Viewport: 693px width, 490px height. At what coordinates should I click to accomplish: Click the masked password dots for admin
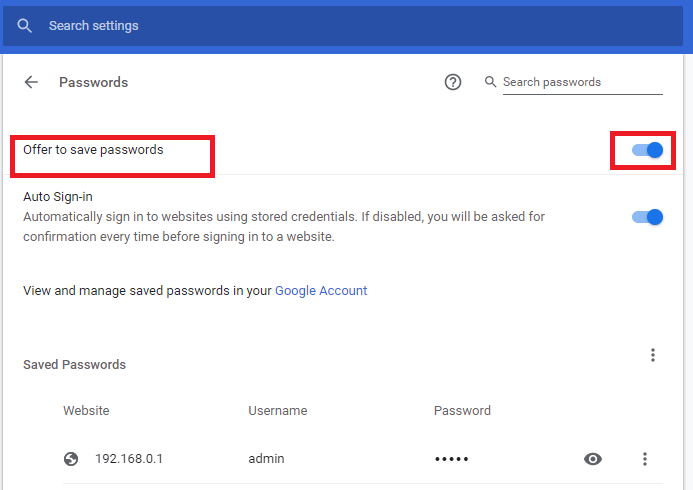pyautogui.click(x=451, y=459)
